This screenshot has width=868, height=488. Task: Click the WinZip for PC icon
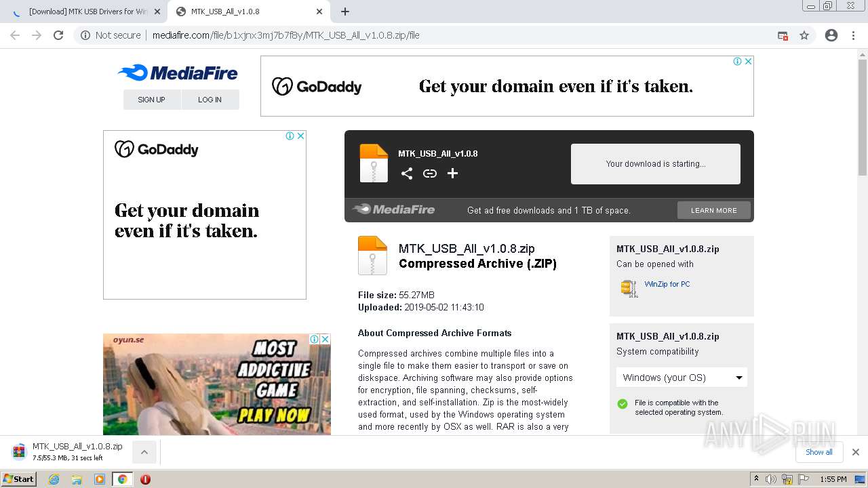629,289
